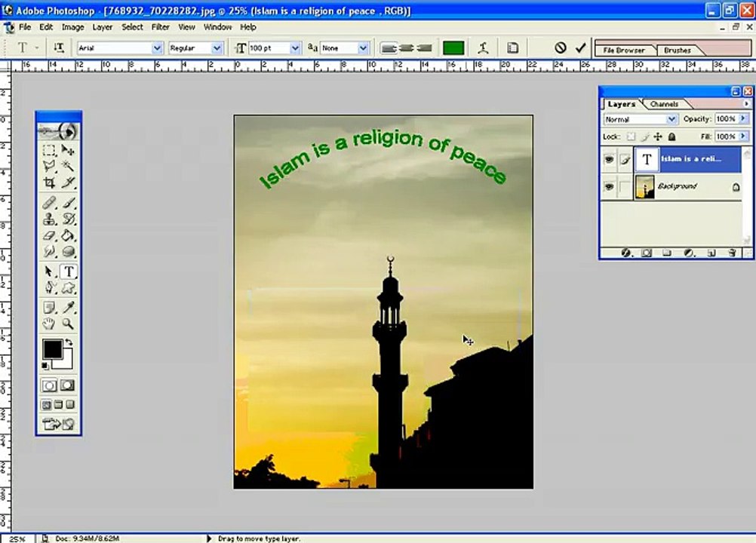Hide the Islam text layer eye
This screenshot has height=543, width=756.
(x=610, y=159)
